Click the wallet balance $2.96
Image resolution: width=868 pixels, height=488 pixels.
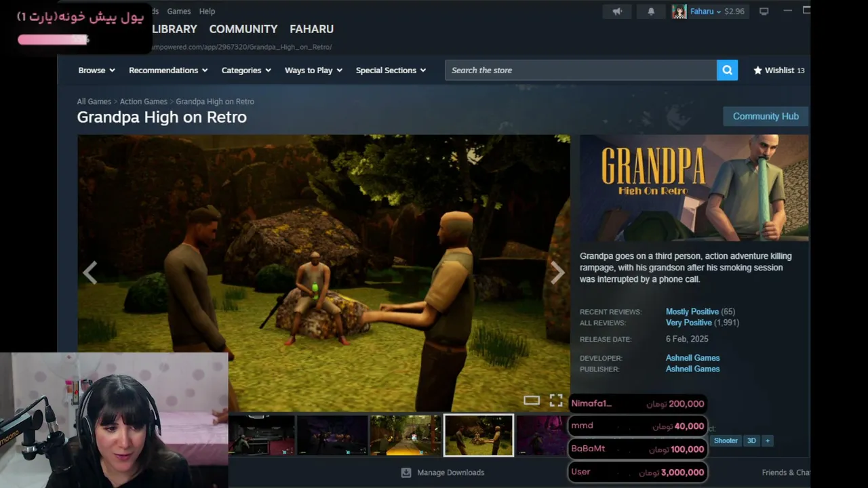coord(734,11)
